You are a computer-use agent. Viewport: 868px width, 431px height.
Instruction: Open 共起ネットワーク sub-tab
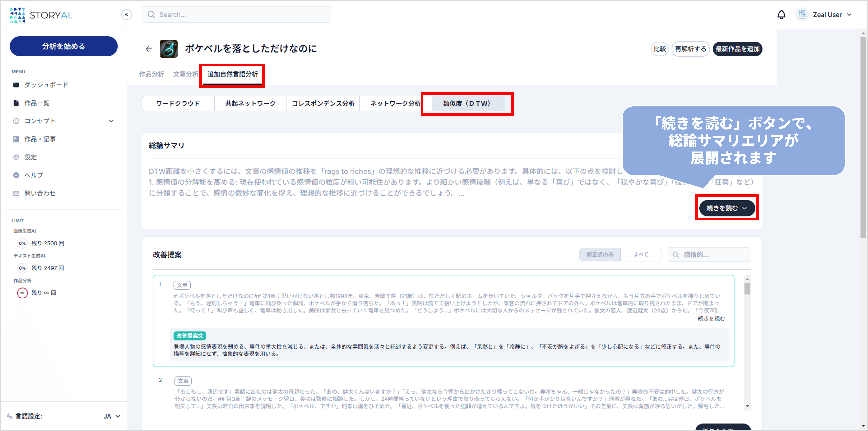click(250, 103)
